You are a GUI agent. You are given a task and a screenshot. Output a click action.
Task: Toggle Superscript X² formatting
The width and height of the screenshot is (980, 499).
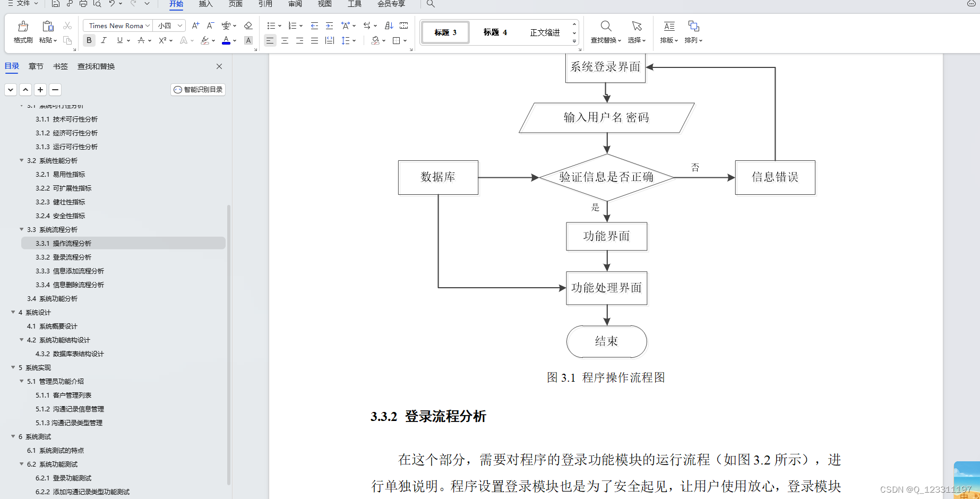coord(162,40)
